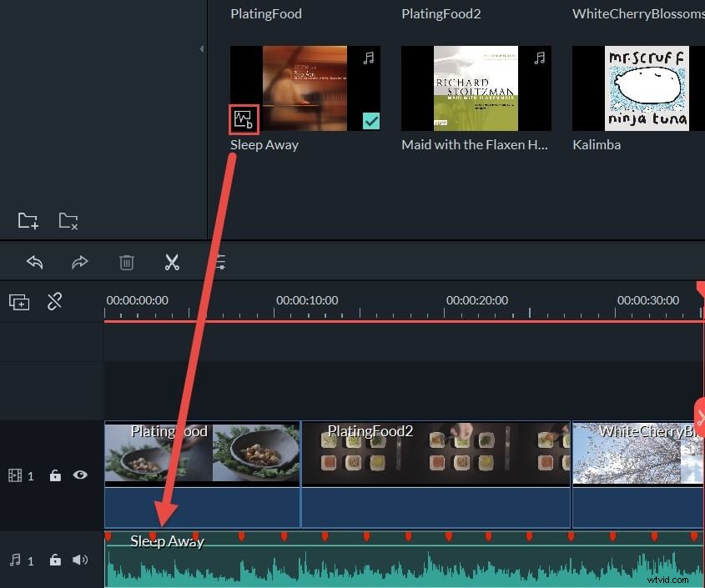Collapse the media panel with the left chevron
Screen dimensions: 705x588
coord(201,49)
